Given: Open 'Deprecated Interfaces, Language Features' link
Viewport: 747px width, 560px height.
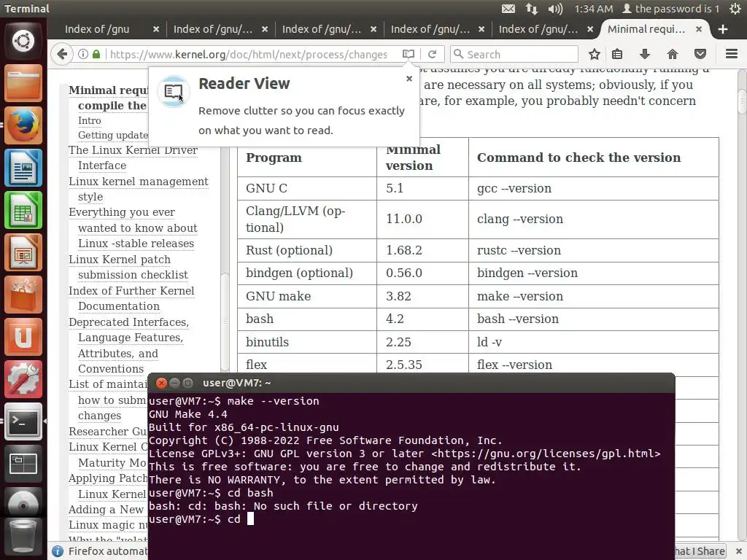Looking at the screenshot, I should pos(128,345).
